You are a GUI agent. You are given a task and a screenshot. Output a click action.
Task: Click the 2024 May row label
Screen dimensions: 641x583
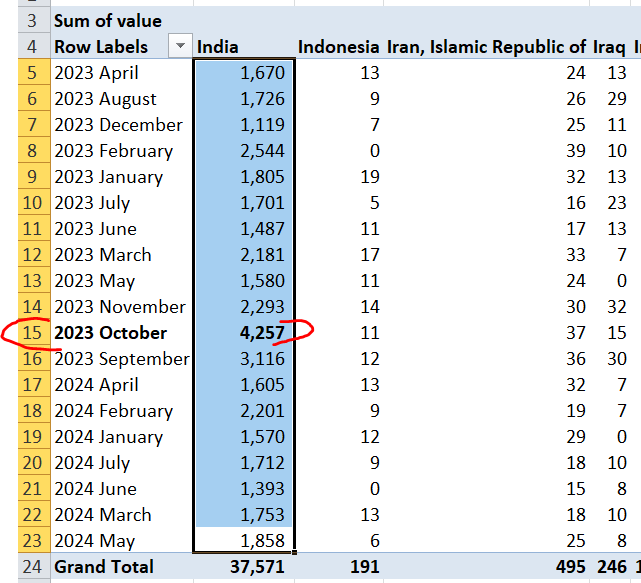coord(94,541)
